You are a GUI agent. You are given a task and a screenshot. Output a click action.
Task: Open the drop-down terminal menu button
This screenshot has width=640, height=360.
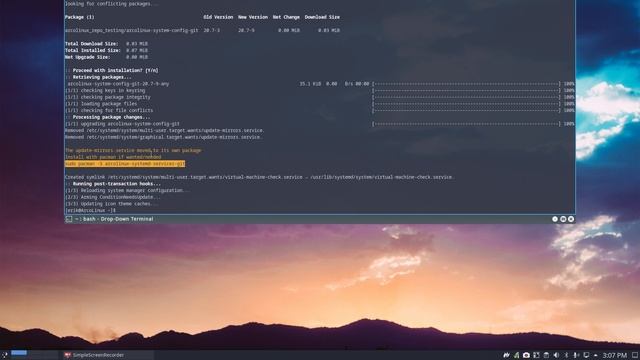click(563, 219)
